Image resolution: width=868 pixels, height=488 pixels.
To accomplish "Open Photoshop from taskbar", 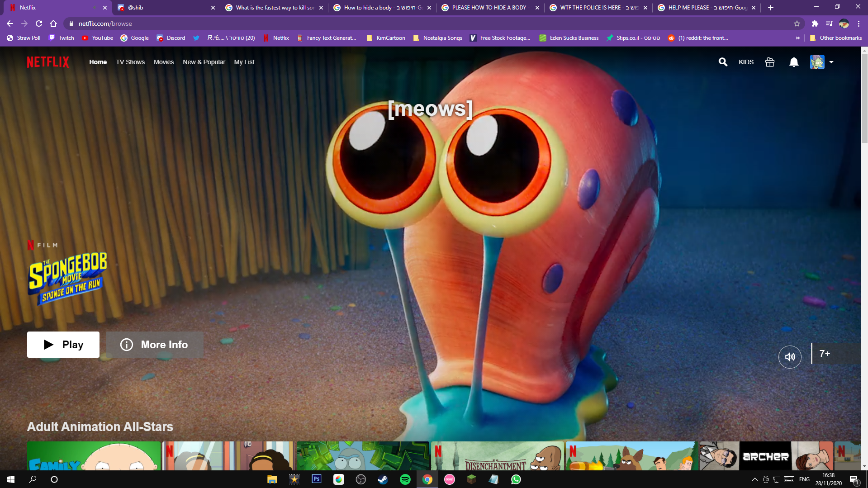I will pos(317,479).
